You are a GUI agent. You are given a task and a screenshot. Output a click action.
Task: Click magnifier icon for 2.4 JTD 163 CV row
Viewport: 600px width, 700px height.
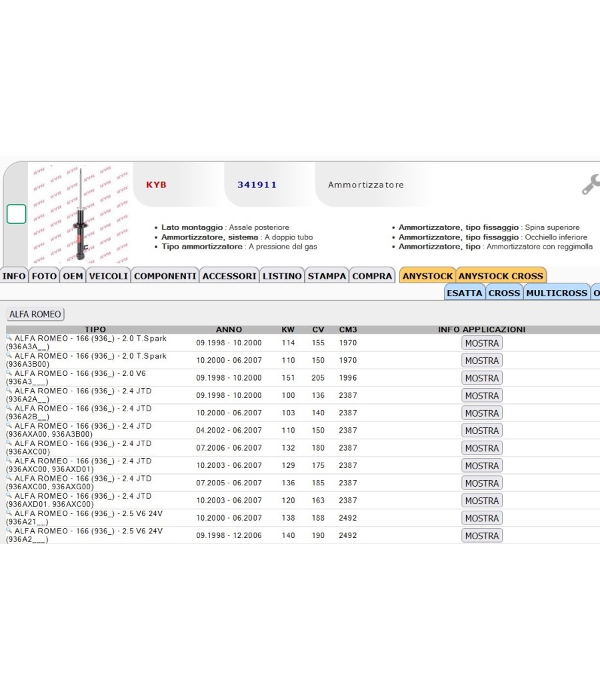point(9,495)
